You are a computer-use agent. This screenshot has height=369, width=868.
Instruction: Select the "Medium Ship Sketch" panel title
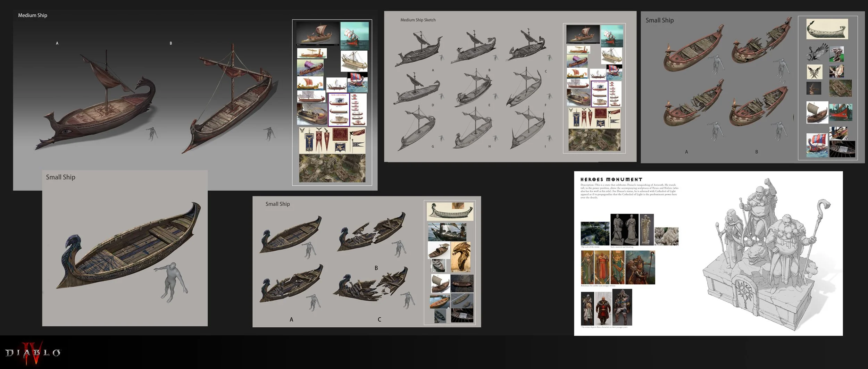pyautogui.click(x=418, y=20)
